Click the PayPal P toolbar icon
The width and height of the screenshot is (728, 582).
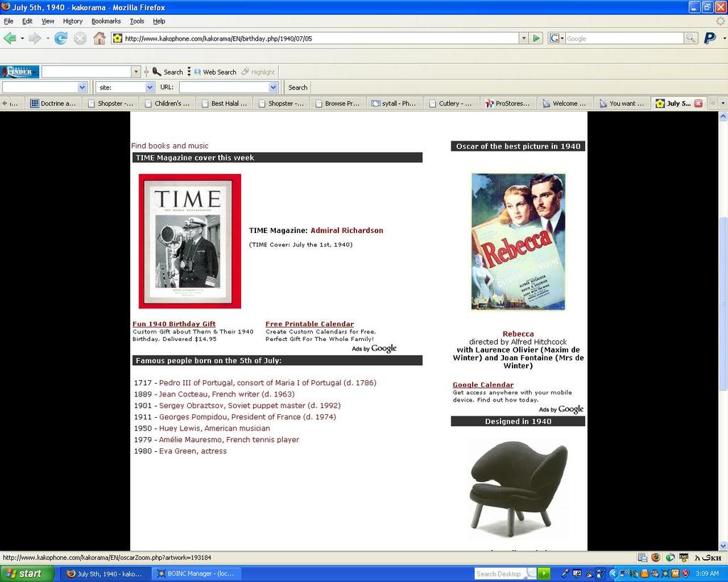pos(710,38)
